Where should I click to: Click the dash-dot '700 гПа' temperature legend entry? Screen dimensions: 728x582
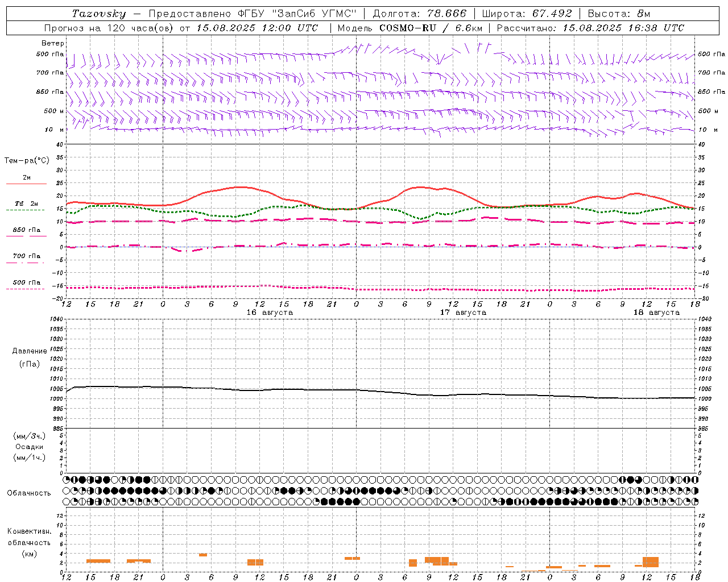coord(27,256)
